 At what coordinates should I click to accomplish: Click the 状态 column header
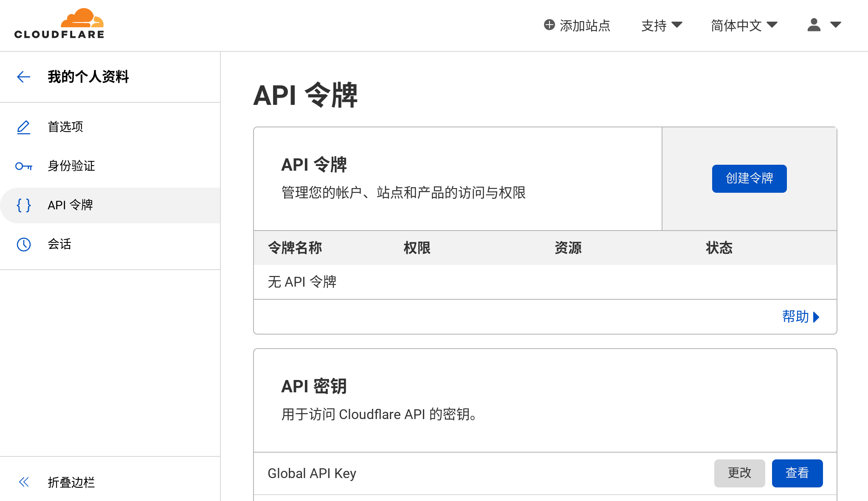tap(719, 248)
